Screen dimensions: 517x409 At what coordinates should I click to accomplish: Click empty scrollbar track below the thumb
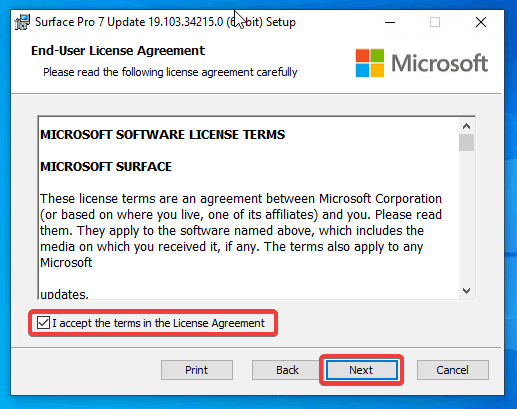(x=466, y=217)
